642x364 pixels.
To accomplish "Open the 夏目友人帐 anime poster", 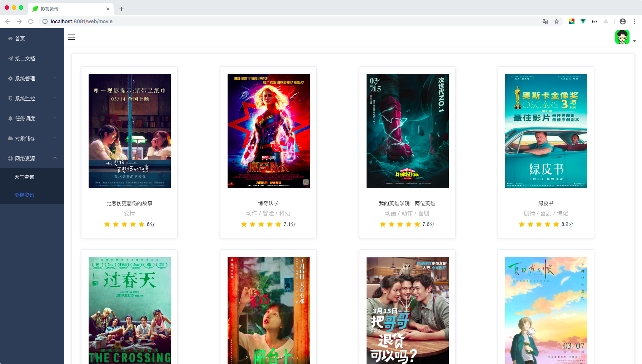I will 546,310.
